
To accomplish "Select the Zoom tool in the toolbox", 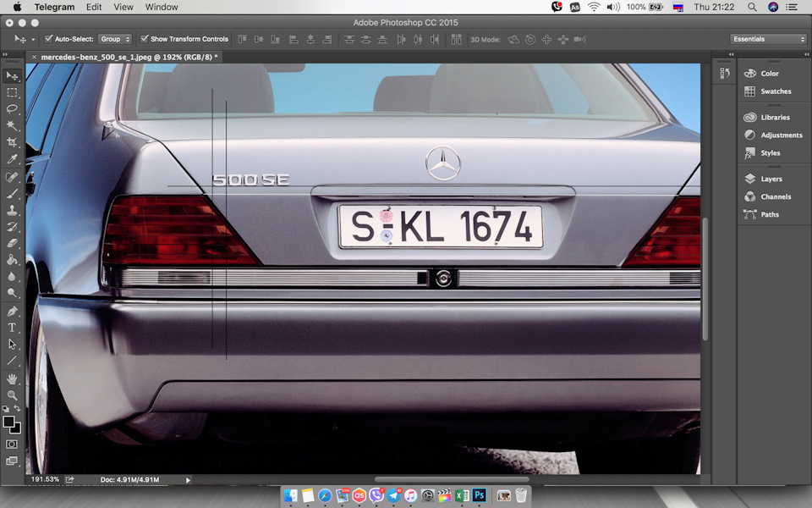I will click(x=11, y=395).
